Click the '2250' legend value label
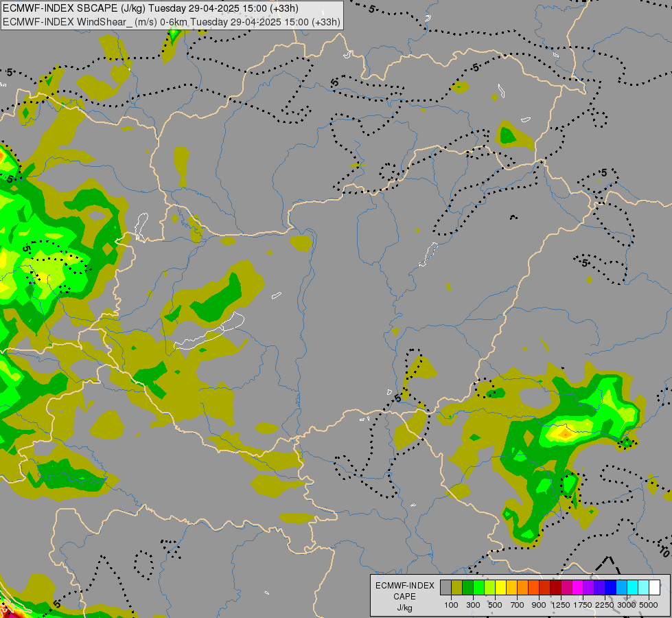 pos(605,605)
